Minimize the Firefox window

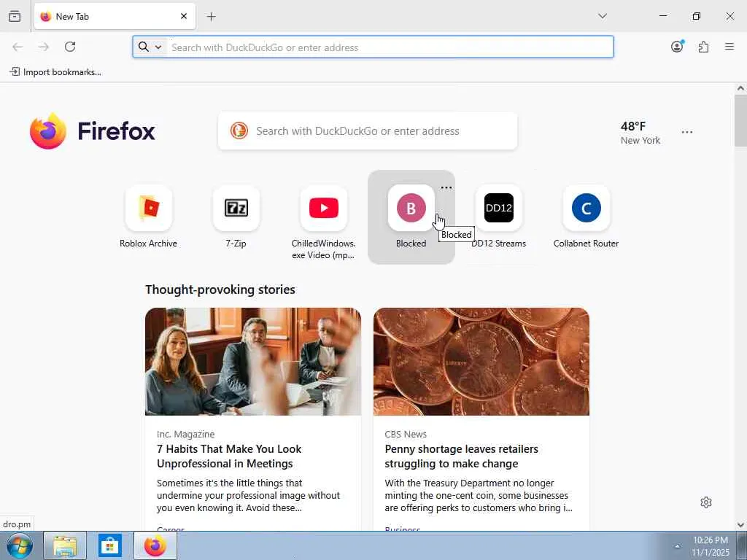tap(663, 16)
